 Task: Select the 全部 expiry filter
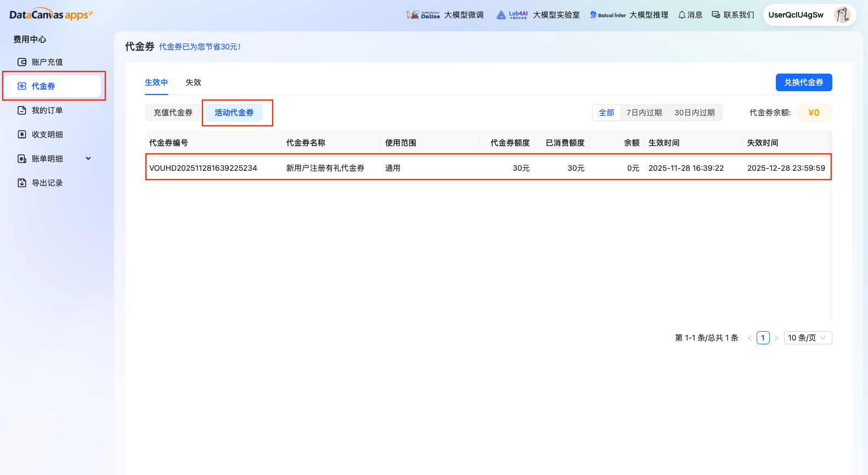pos(606,113)
